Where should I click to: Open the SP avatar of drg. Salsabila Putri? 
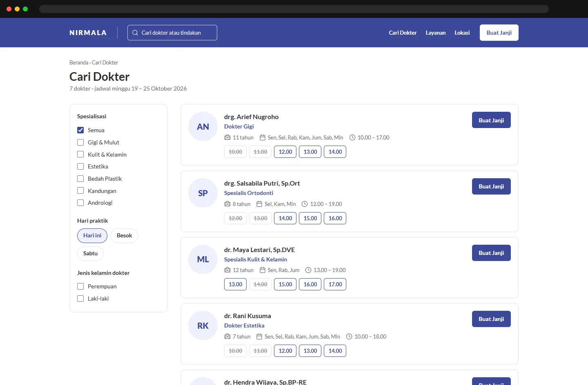(x=203, y=193)
